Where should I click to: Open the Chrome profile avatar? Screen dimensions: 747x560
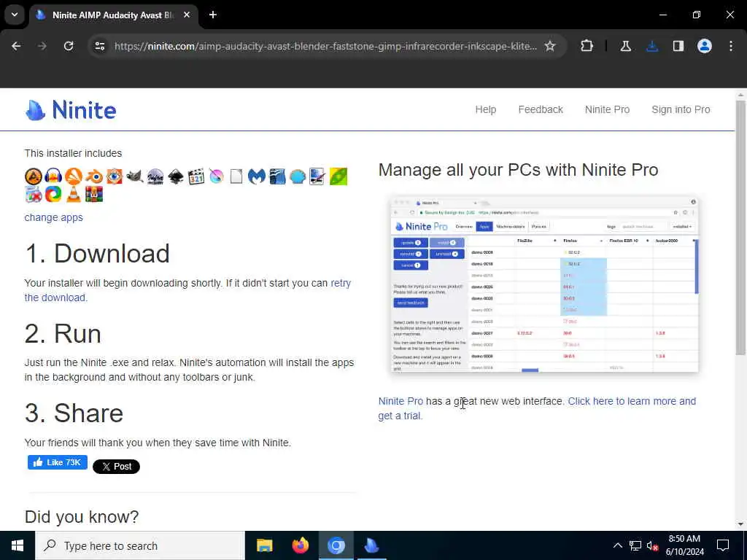point(705,46)
